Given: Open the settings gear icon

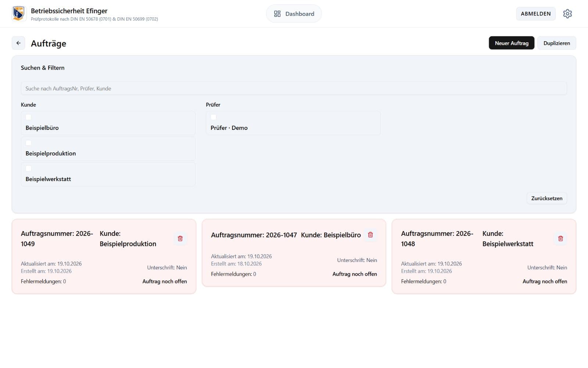Looking at the screenshot, I should (567, 14).
